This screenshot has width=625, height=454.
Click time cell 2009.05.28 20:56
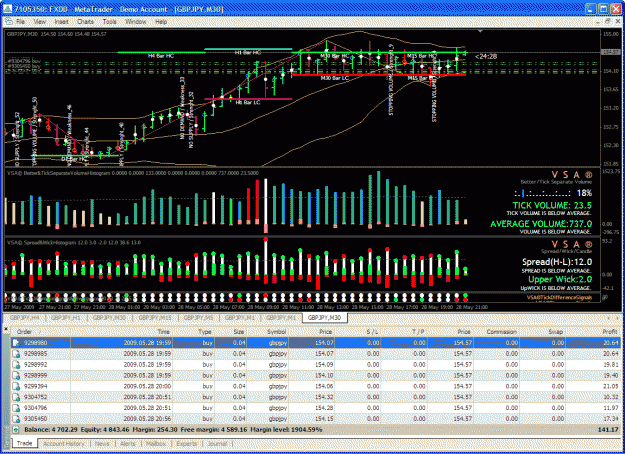click(147, 419)
